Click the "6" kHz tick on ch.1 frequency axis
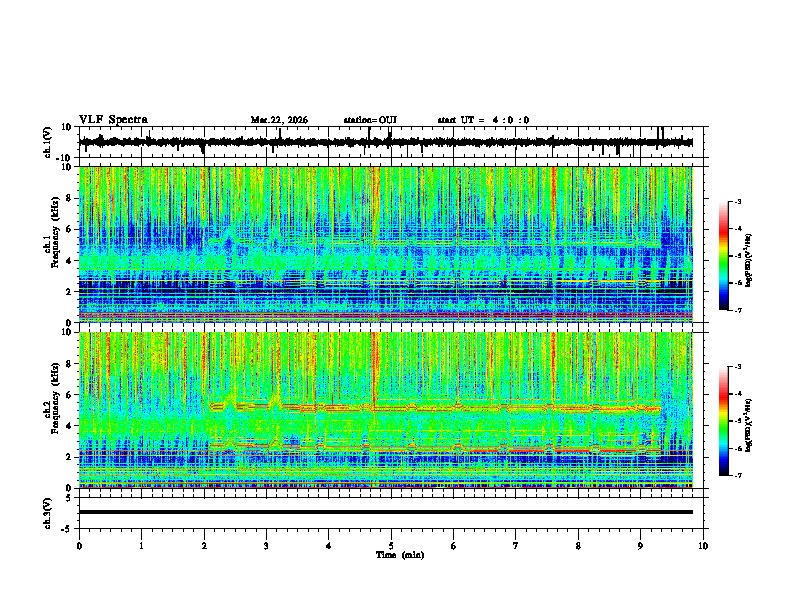The height and width of the screenshot is (612, 792). [70, 230]
